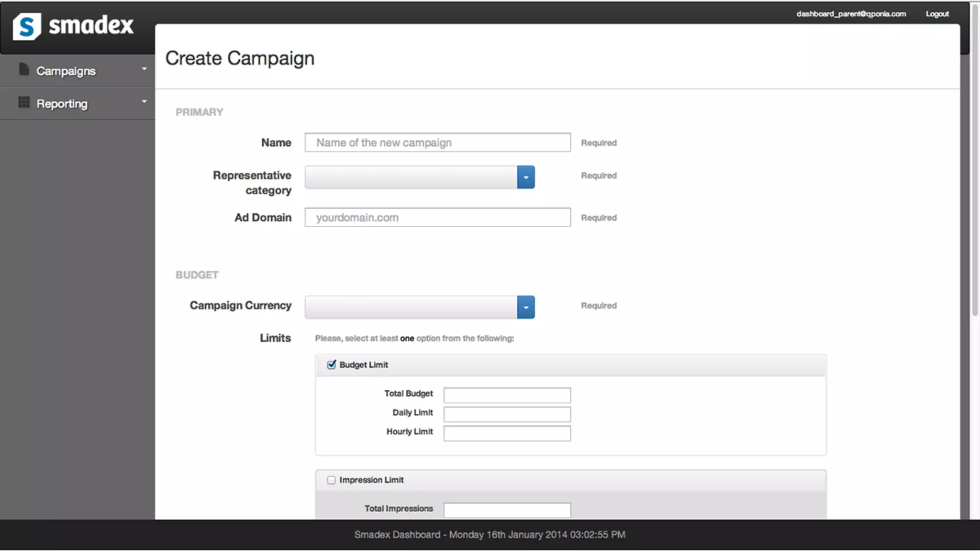Viewport: 980px width, 551px height.
Task: Open the Reporting sidebar menu
Action: (x=62, y=104)
